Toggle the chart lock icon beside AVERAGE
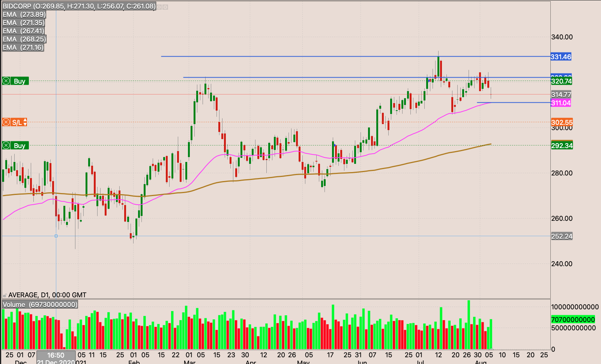The image size is (601, 364). 5,295
